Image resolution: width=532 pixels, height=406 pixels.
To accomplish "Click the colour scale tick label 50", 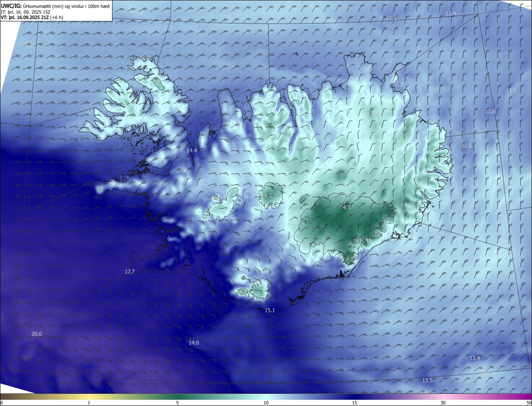I will point(529,403).
